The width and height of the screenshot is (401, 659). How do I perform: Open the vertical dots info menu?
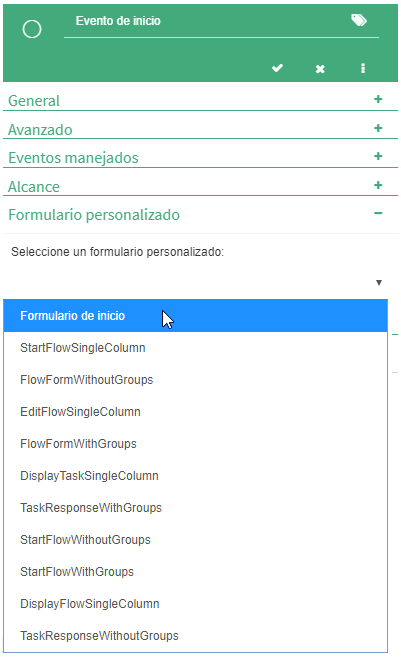(x=363, y=69)
